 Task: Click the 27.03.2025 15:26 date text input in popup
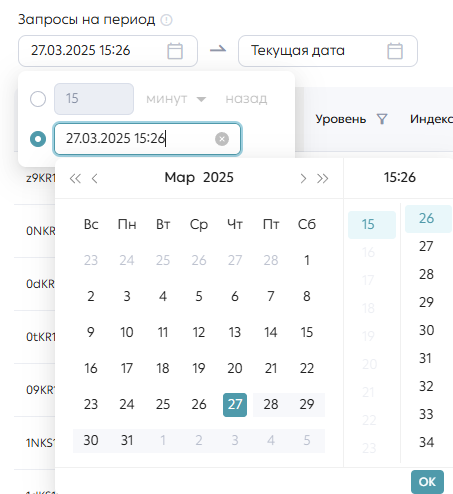[x=147, y=139]
